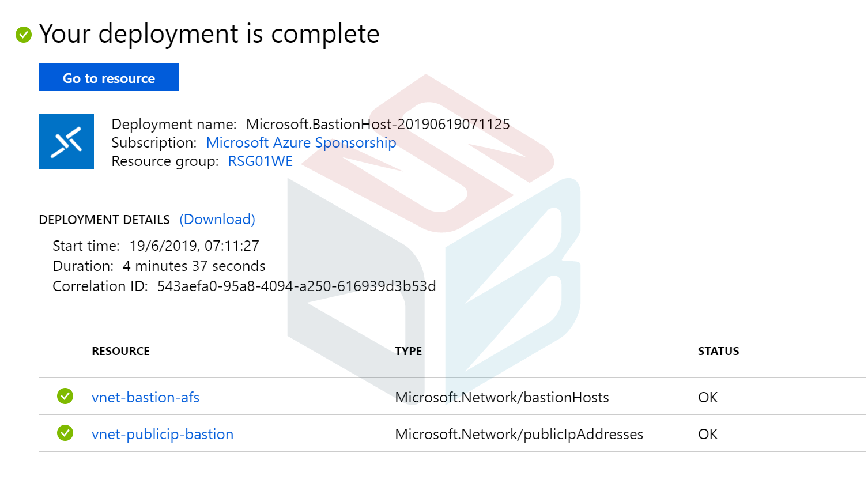Click OK status of vnet-publicip-bastion row
This screenshot has height=479, width=868.
click(x=708, y=434)
